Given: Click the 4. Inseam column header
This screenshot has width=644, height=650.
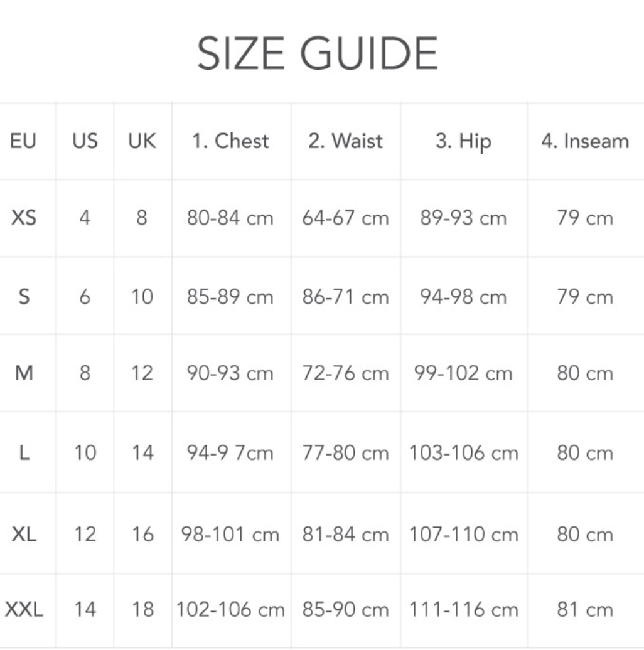Looking at the screenshot, I should [x=585, y=141].
